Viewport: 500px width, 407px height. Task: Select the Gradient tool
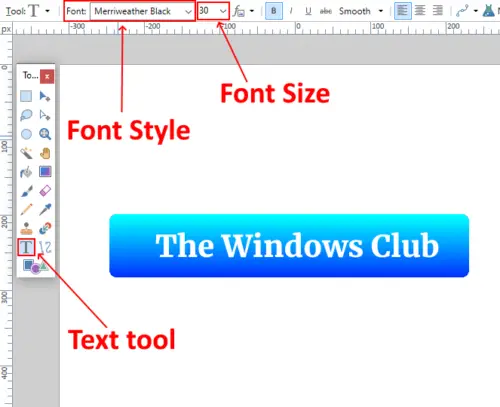tap(45, 172)
